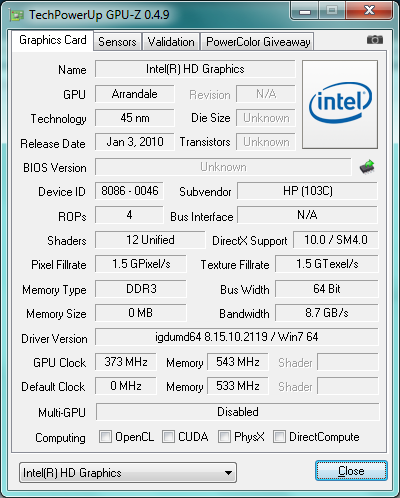Click the Bus Width value 64 Bit
Image resolution: width=400 pixels, height=498 pixels.
pos(327,289)
